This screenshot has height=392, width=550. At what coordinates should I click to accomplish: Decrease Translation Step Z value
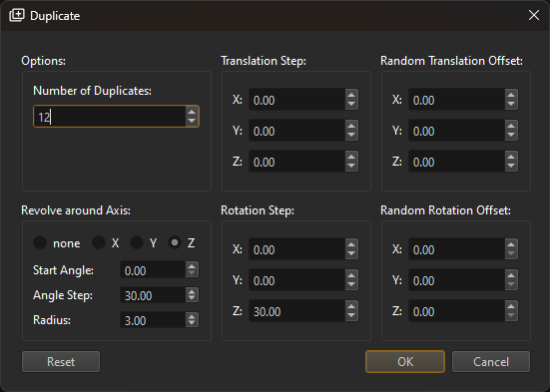[x=351, y=166]
